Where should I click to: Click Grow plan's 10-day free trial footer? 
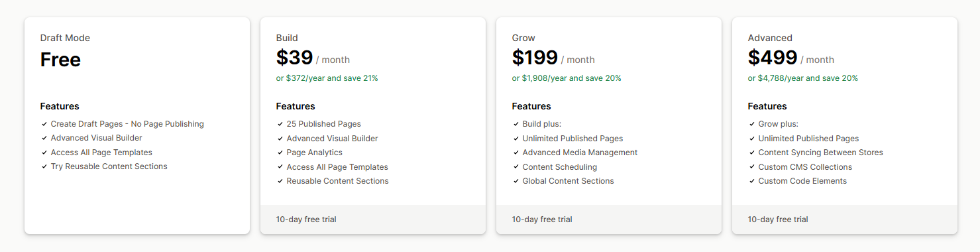pos(609,219)
